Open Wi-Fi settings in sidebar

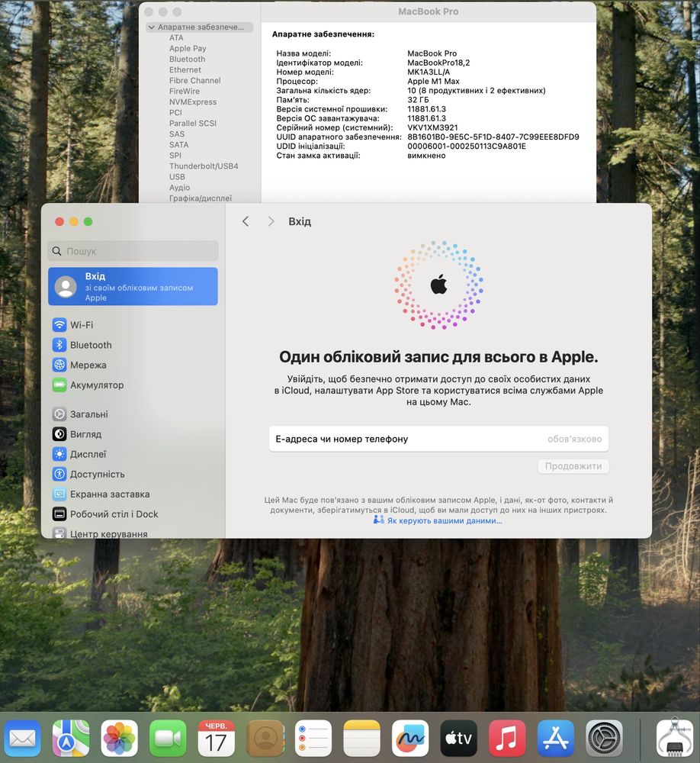point(133,324)
